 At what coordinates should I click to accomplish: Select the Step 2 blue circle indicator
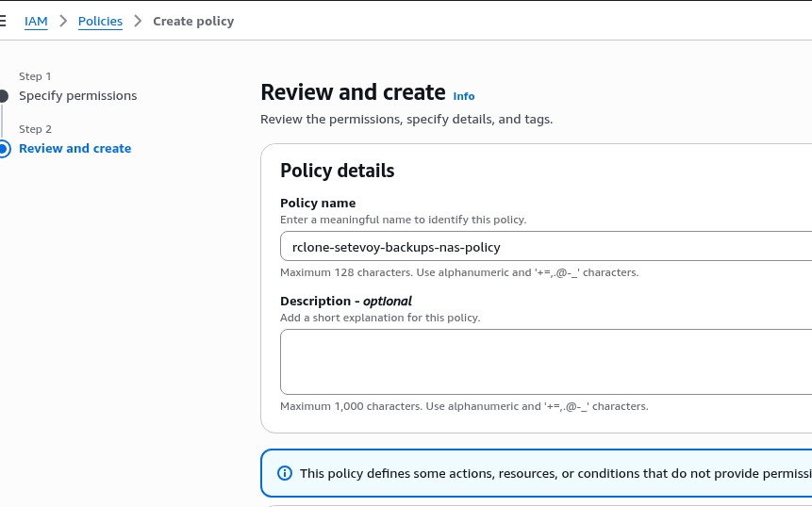click(x=3, y=149)
